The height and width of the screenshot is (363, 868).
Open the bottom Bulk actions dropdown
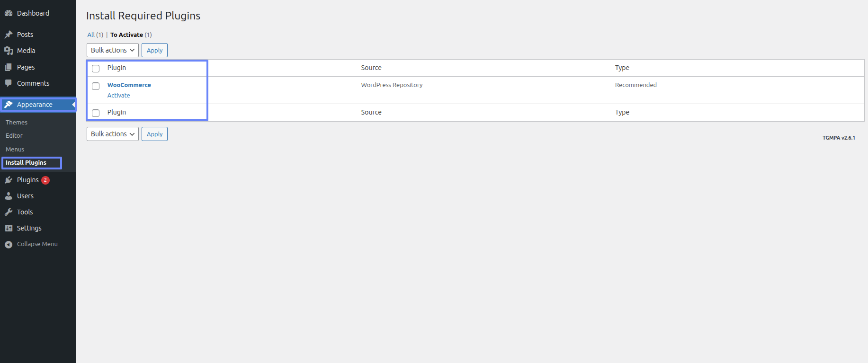click(113, 134)
